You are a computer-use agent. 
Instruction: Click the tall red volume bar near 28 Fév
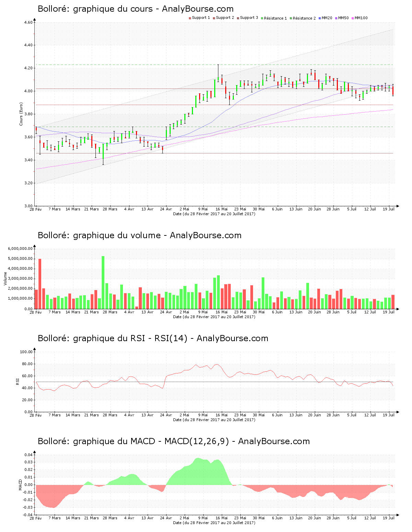point(40,284)
